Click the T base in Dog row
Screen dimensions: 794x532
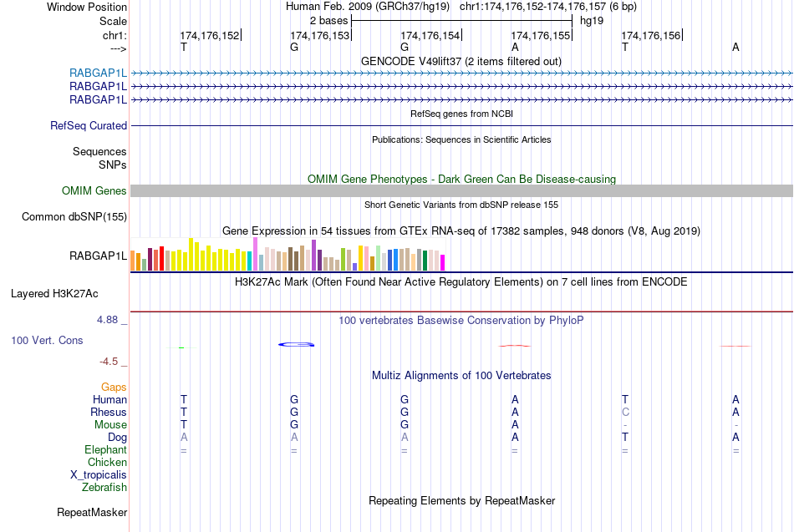[625, 437]
